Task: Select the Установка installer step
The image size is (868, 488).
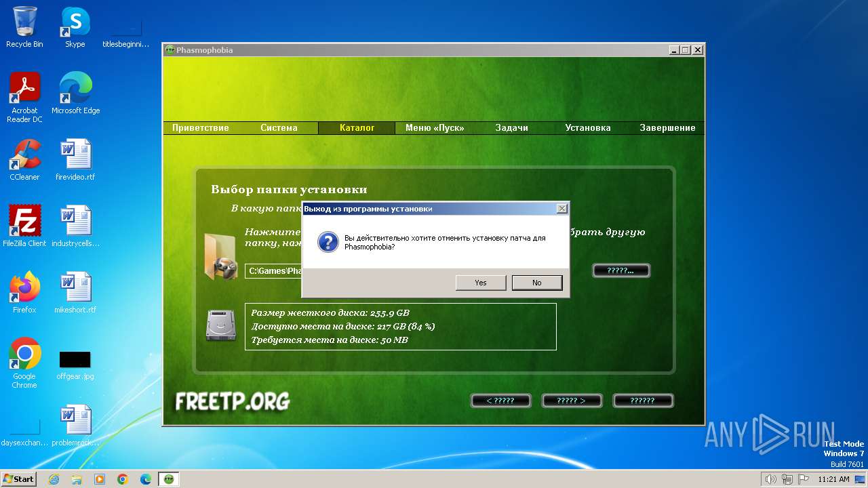Action: 588,128
